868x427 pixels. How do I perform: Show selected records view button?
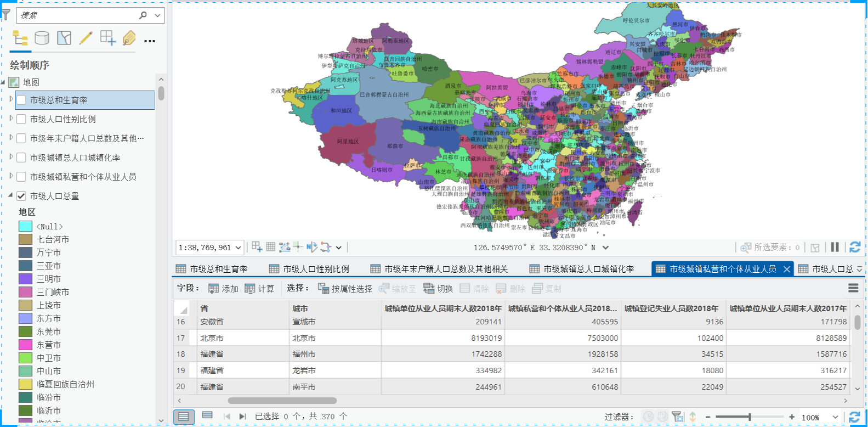click(207, 416)
